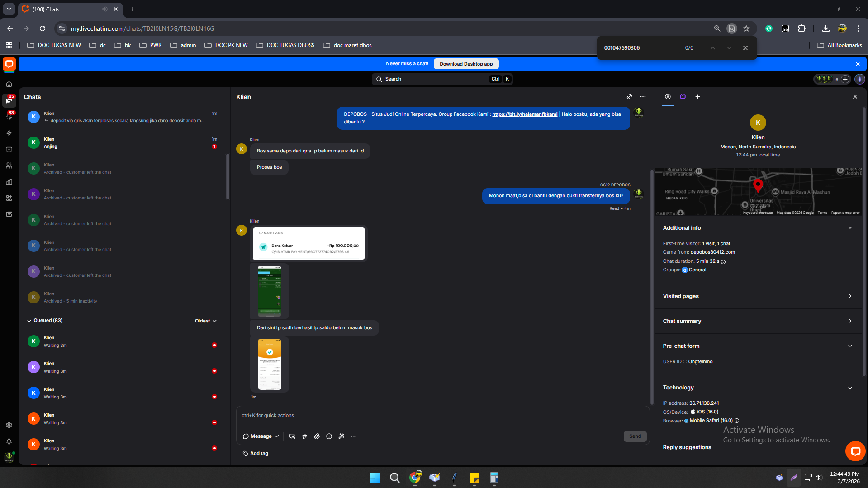This screenshot has width=868, height=488.
Task: Open the bit.ly/halamanfbkami link
Action: point(525,114)
